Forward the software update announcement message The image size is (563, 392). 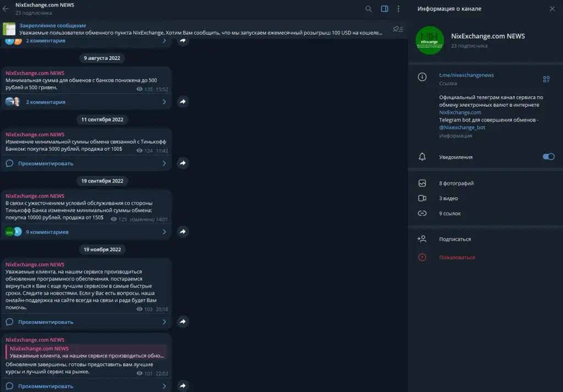point(183,322)
